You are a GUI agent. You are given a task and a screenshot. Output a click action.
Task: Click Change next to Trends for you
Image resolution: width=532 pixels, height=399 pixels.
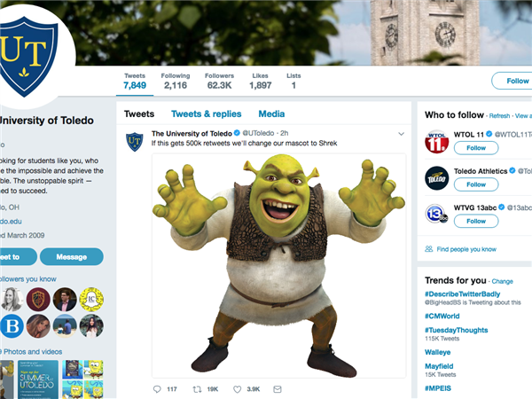[503, 281]
